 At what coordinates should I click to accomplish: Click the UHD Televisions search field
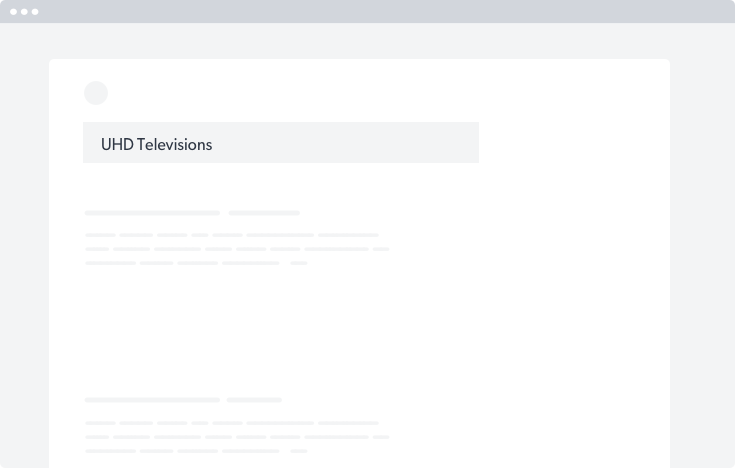pyautogui.click(x=281, y=143)
